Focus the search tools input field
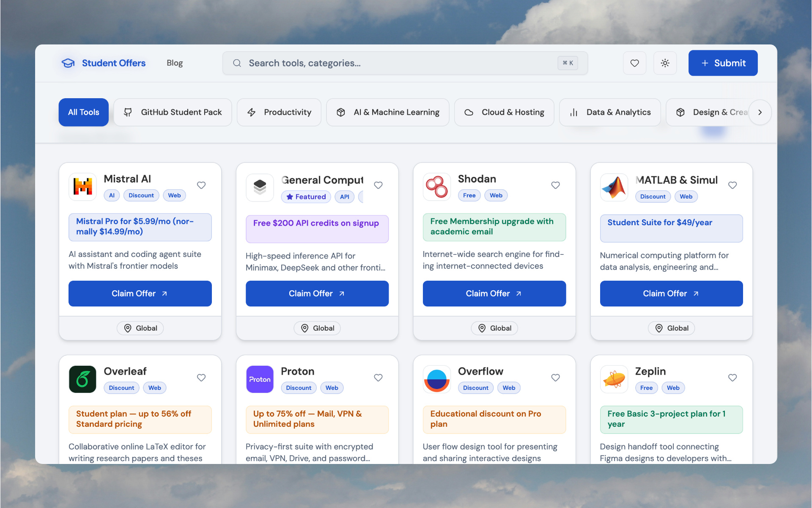This screenshot has height=508, width=812. pos(405,63)
